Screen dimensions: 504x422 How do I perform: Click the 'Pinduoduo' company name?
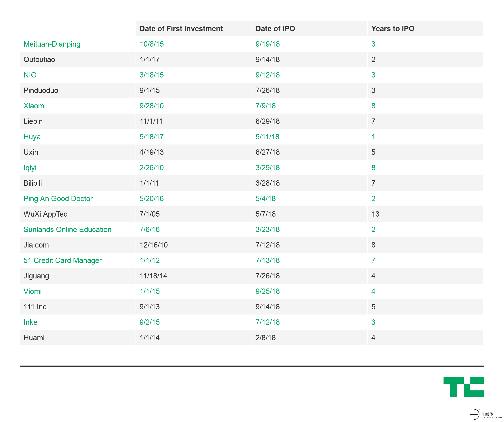click(41, 90)
